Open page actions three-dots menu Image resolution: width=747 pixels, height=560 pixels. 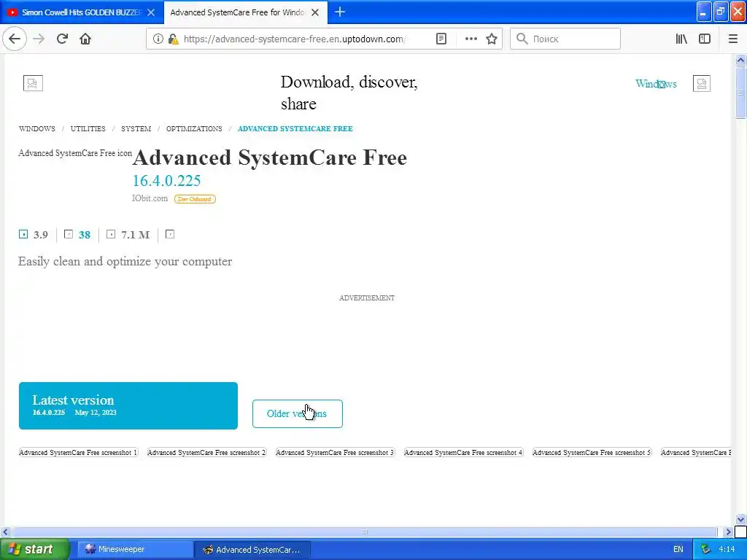(471, 39)
